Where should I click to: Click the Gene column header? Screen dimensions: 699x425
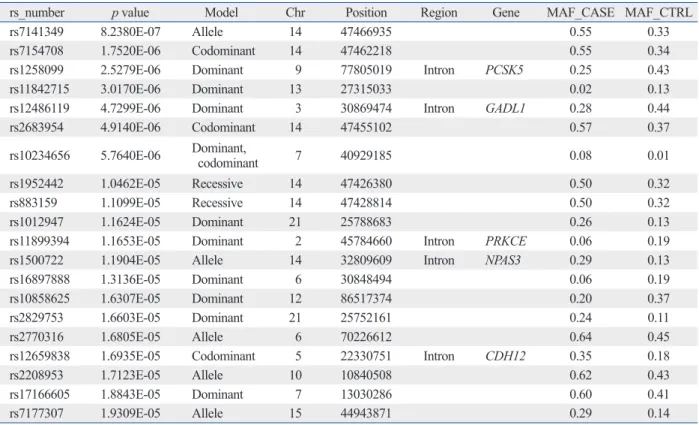(506, 12)
